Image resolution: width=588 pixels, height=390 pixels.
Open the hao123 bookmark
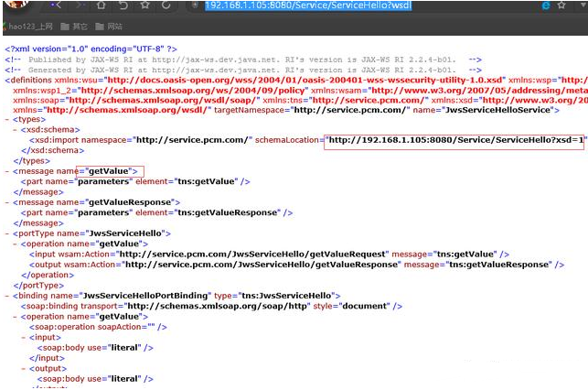pyautogui.click(x=30, y=27)
